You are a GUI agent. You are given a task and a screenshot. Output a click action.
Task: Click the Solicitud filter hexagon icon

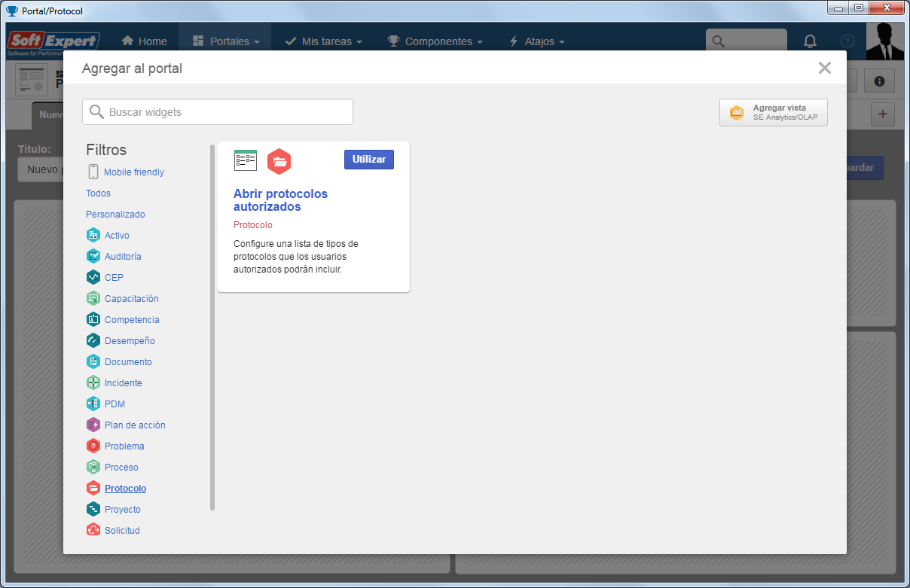tap(93, 530)
